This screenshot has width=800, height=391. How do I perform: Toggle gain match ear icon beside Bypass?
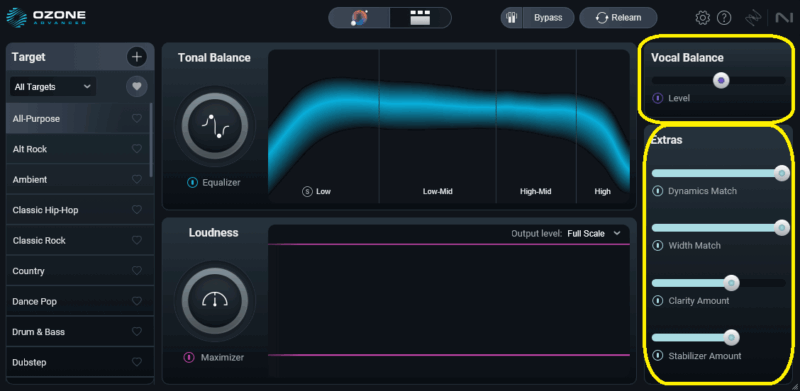coord(512,18)
